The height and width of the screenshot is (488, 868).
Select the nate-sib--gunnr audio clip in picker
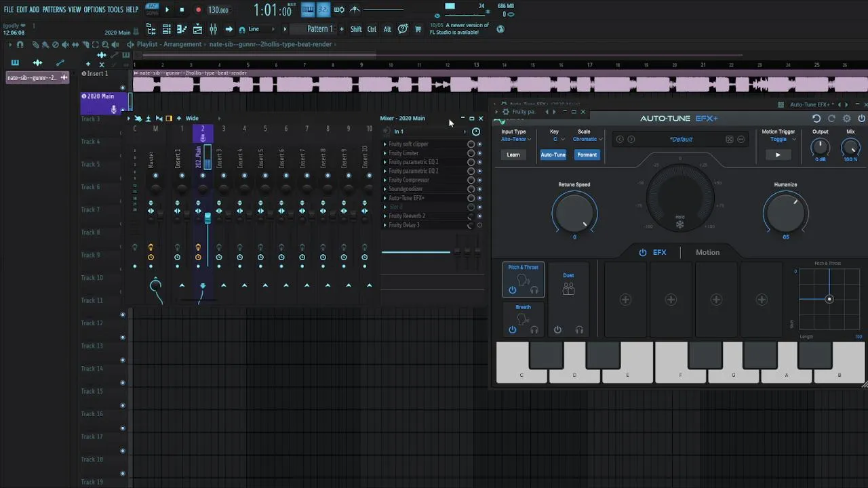coord(37,77)
